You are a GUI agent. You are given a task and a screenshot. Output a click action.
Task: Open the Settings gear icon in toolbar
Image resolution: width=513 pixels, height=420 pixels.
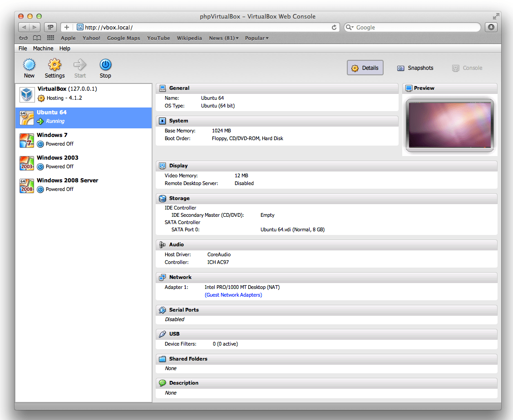(x=54, y=64)
